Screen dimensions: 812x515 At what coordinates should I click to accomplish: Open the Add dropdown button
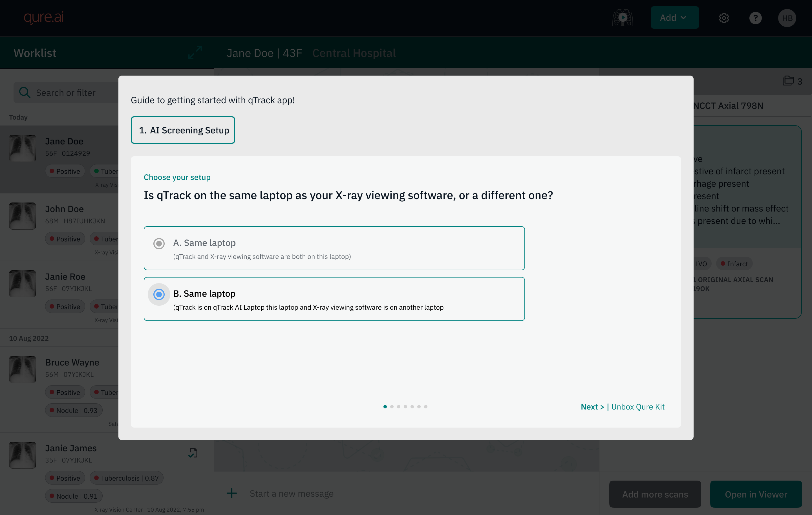pos(674,17)
